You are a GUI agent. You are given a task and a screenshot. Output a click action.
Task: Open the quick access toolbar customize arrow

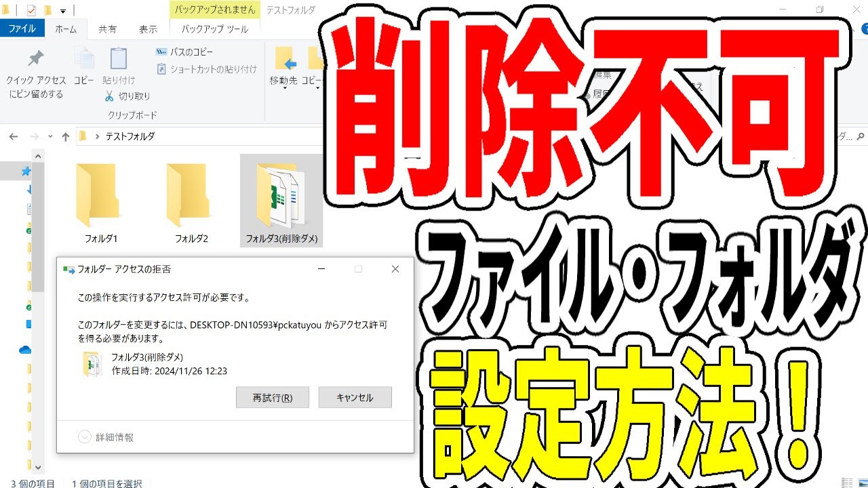click(x=63, y=11)
